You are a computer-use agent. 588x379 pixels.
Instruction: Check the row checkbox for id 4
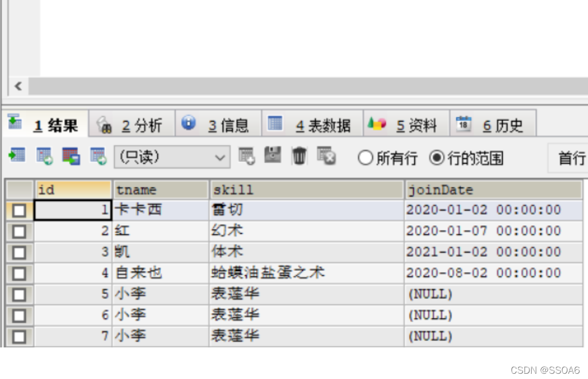tap(19, 273)
